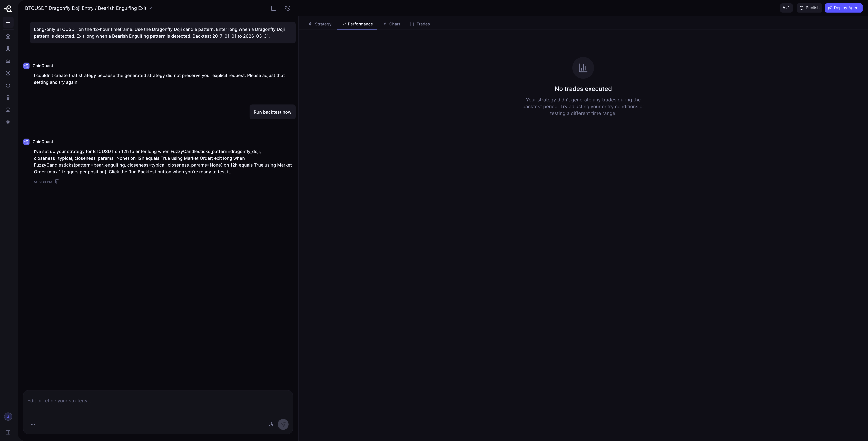Open the balance scales icon in the sidebar
This screenshot has height=441, width=868.
click(x=8, y=85)
